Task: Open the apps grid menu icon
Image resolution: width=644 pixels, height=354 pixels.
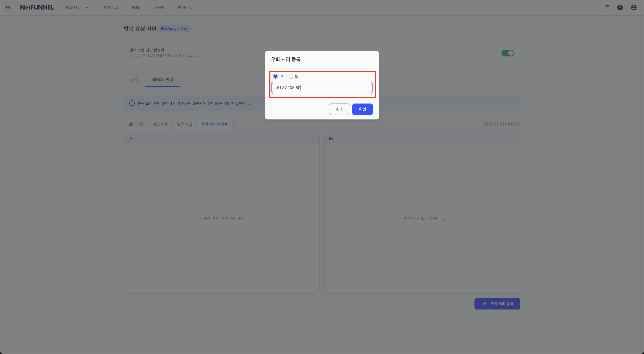Action: coord(8,7)
